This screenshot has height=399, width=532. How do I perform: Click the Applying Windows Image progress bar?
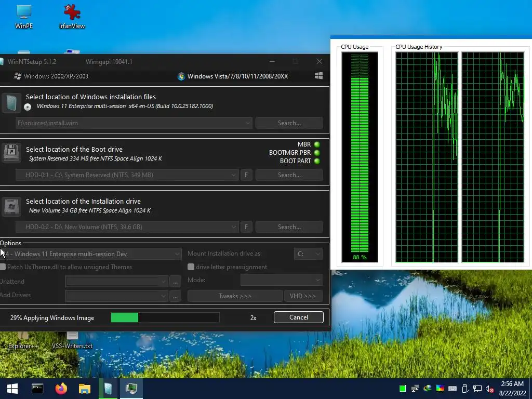pos(165,317)
